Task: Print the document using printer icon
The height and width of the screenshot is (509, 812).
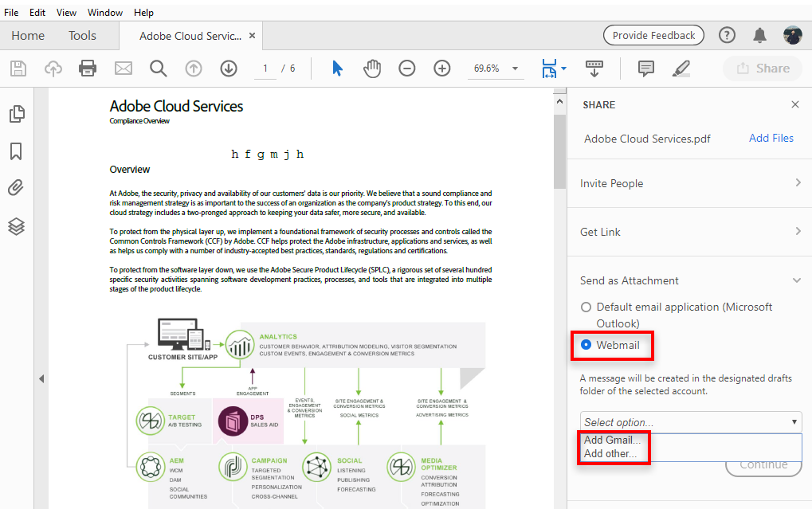Action: (x=88, y=69)
